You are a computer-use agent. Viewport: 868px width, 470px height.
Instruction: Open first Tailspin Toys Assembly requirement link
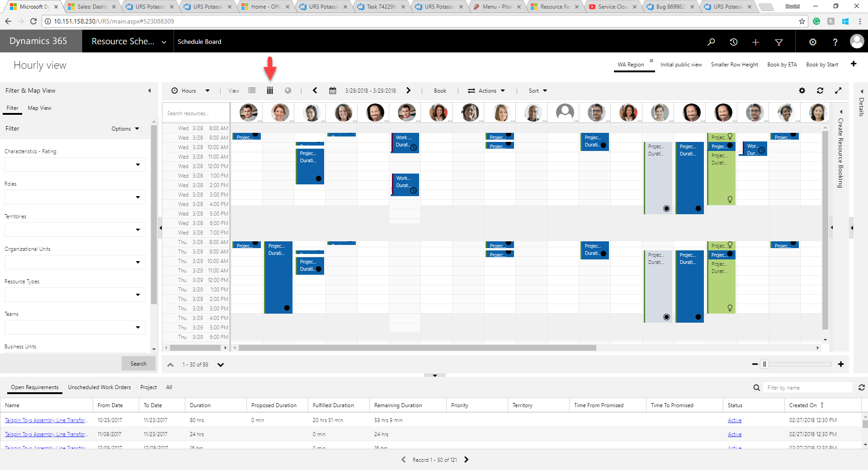45,420
